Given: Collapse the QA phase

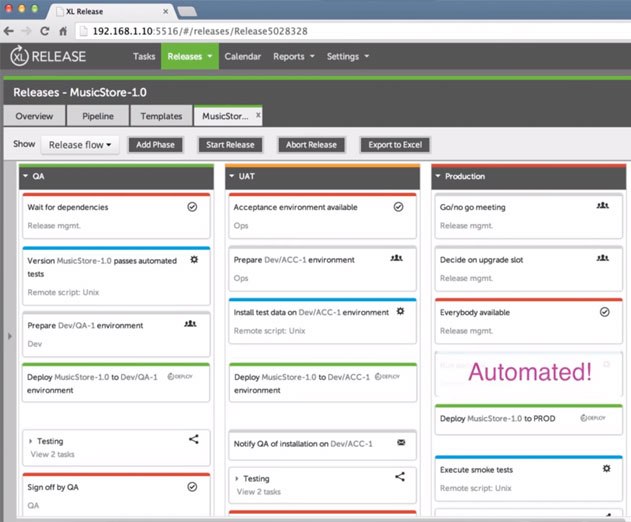Looking at the screenshot, I should [x=26, y=176].
